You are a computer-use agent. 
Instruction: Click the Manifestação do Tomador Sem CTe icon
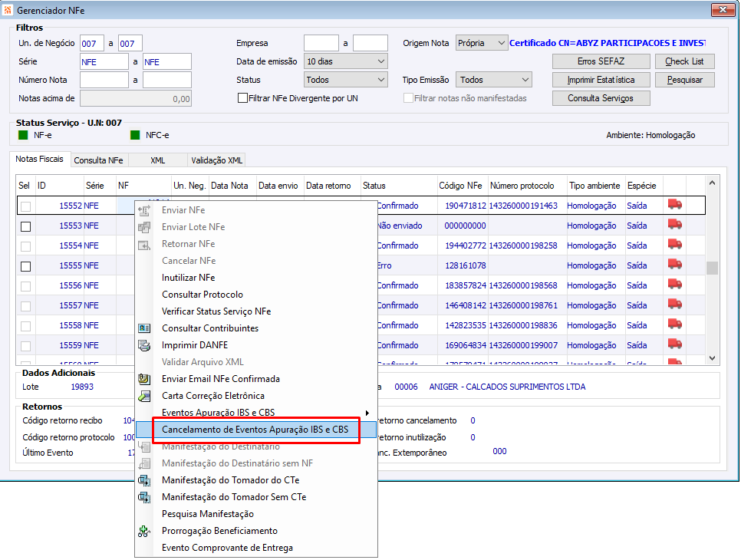(144, 497)
